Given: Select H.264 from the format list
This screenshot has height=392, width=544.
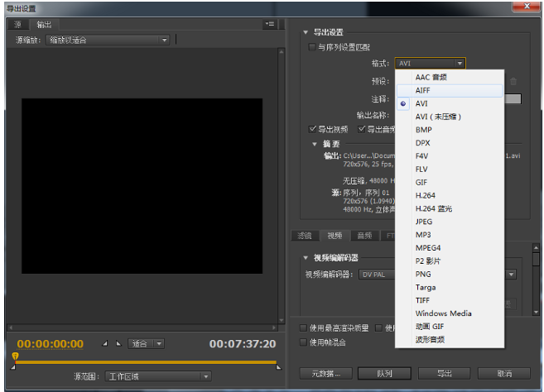Looking at the screenshot, I should pos(426,195).
